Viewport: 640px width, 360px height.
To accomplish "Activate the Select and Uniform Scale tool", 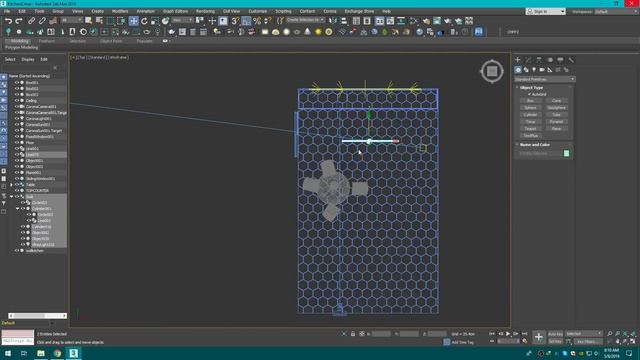I will tap(155, 21).
